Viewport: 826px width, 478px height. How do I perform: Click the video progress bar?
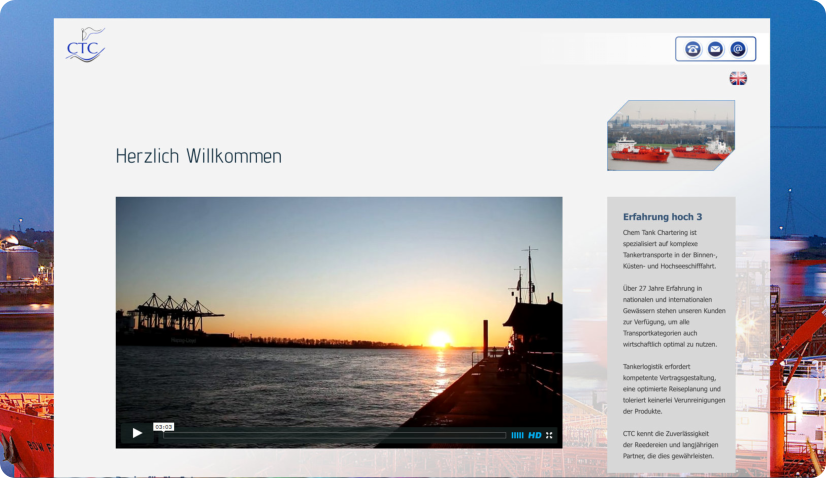tap(335, 435)
